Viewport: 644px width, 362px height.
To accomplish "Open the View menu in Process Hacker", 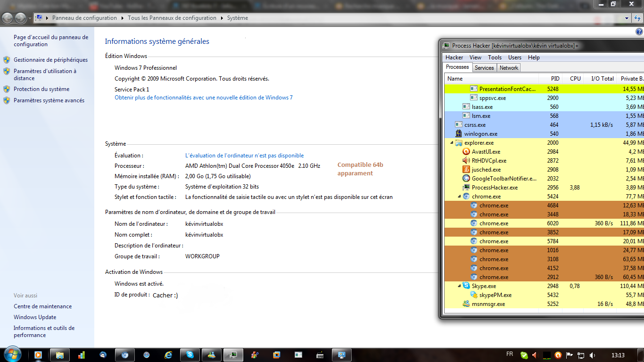I will click(x=476, y=58).
